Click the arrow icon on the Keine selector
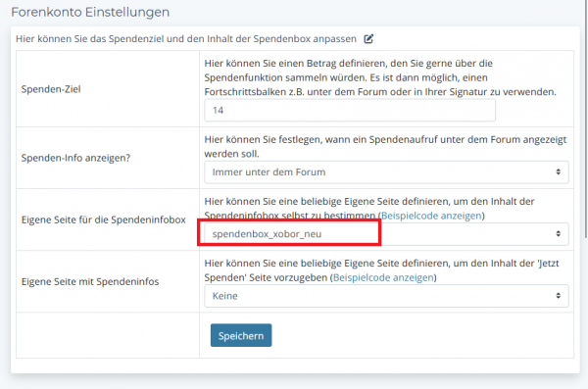 point(558,296)
